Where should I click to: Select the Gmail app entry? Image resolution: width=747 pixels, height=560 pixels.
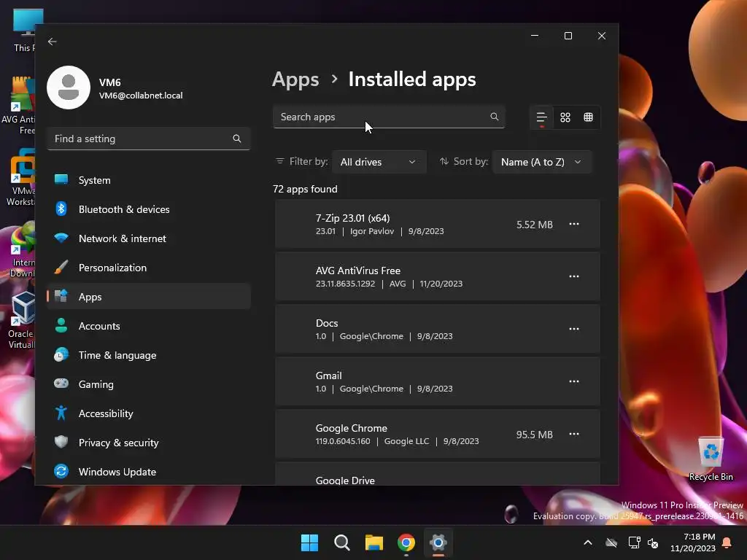[438, 381]
